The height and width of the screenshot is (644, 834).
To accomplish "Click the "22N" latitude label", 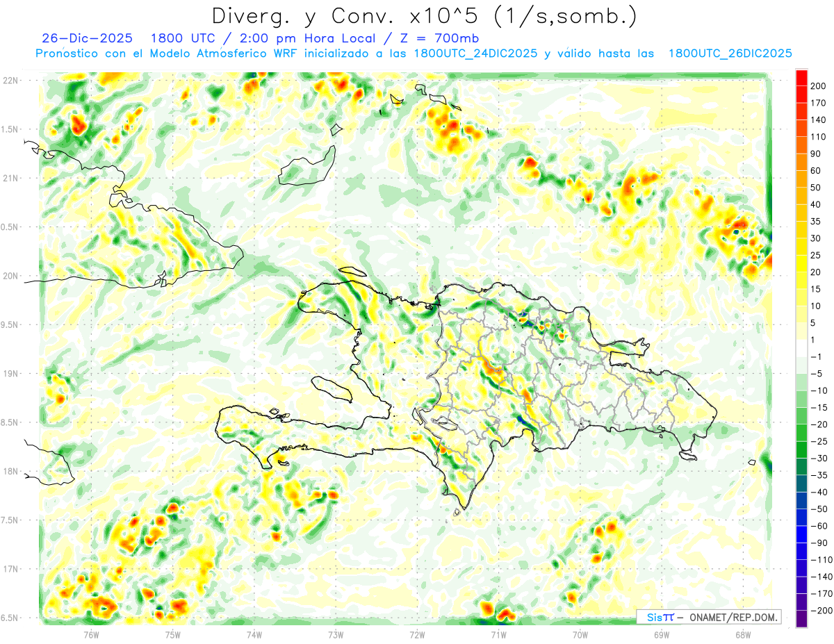I will (x=10, y=80).
